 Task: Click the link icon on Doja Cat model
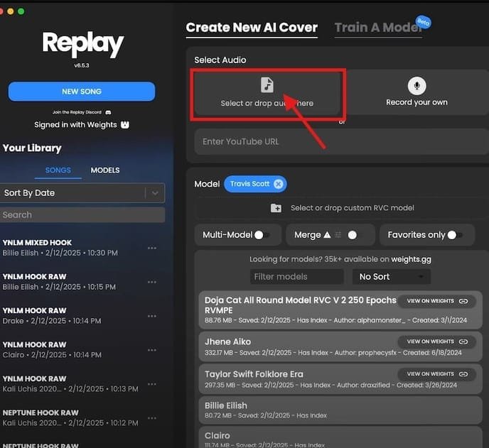coord(463,301)
